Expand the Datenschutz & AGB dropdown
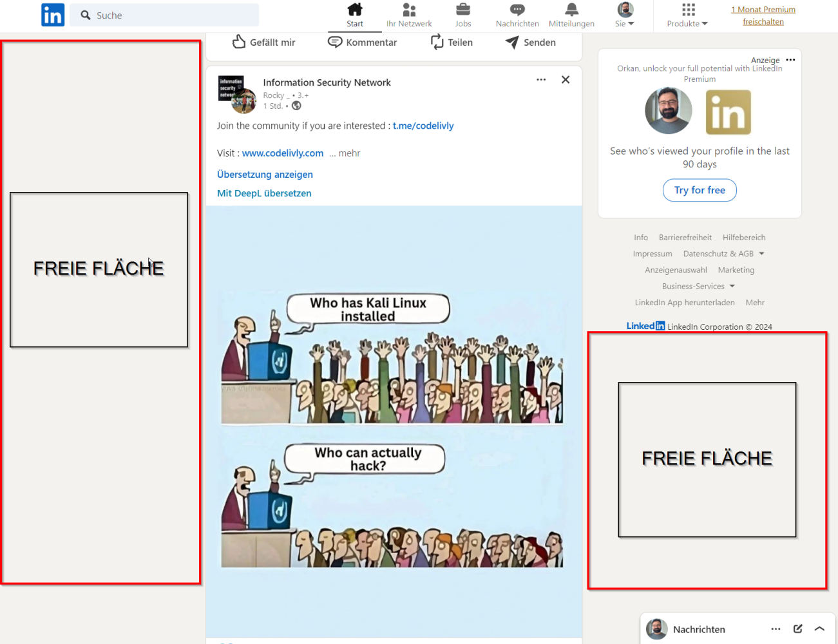Viewport: 838px width, 644px height. 723,254
